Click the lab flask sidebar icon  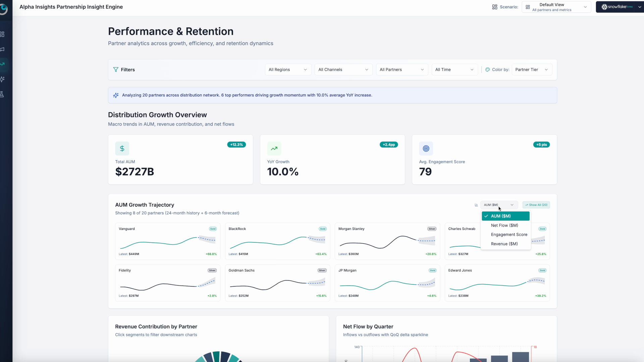point(2,94)
